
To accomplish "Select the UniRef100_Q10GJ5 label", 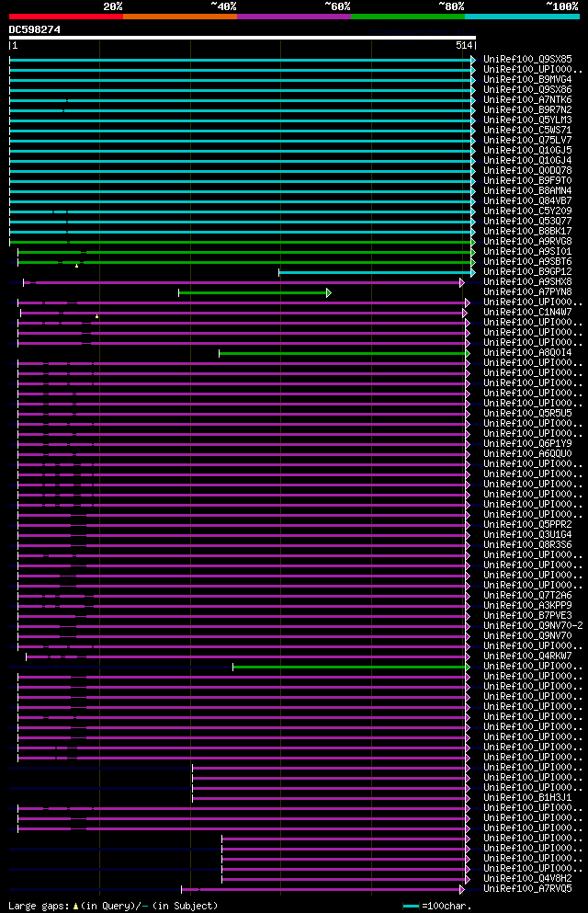I will pyautogui.click(x=527, y=150).
